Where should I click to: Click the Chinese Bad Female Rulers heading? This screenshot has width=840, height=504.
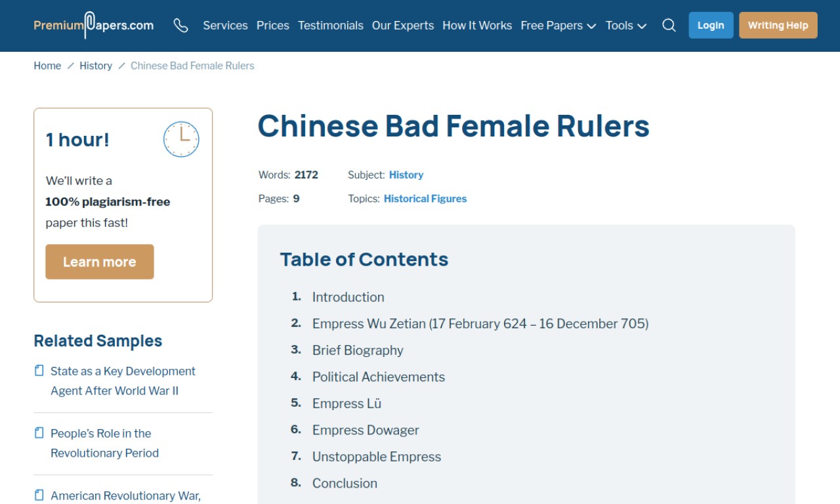click(453, 126)
